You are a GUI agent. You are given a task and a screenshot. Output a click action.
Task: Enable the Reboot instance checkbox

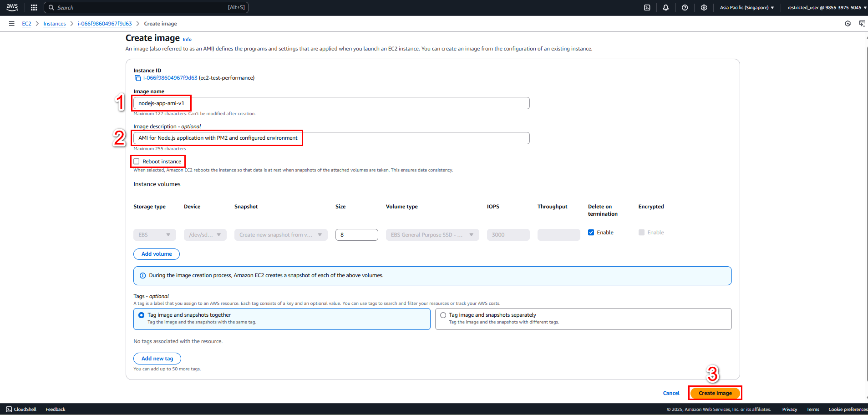click(x=137, y=162)
